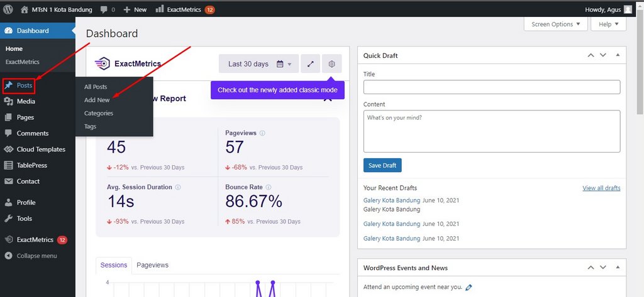644x297 pixels.
Task: Switch to the Sessions chart tab
Action: (114, 265)
